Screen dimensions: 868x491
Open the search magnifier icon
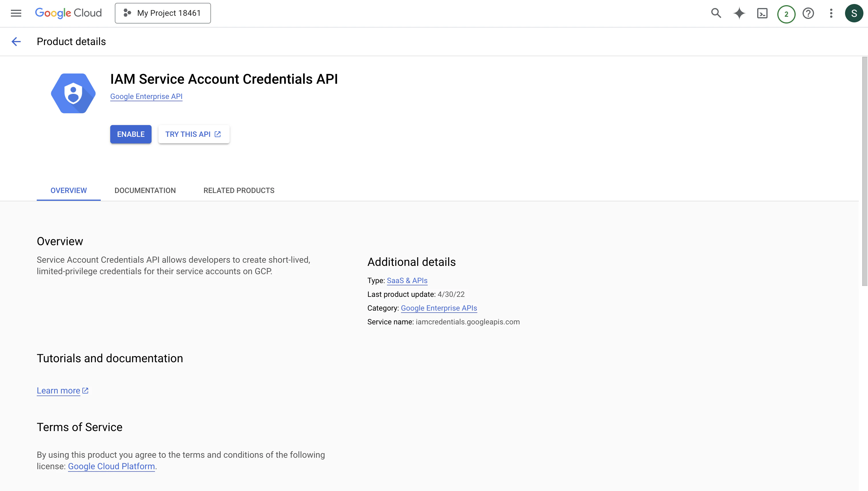pos(716,13)
